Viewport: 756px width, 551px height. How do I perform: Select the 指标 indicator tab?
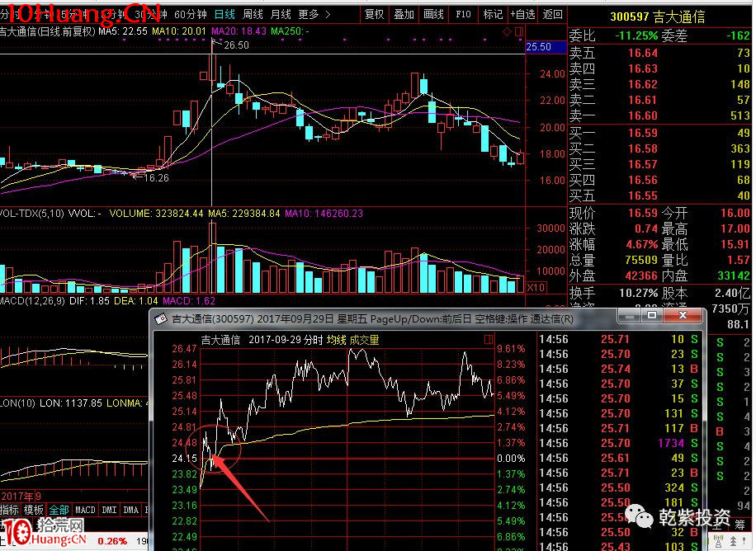coord(10,510)
